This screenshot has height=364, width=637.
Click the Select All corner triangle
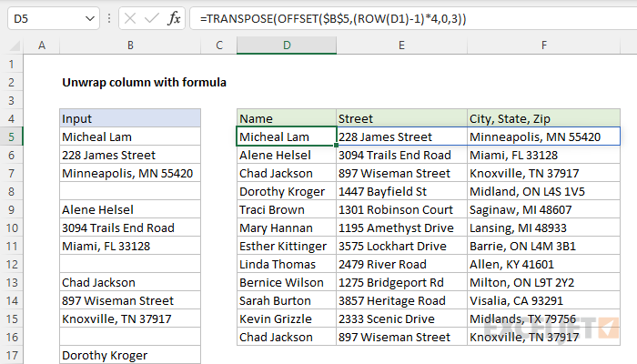click(x=15, y=45)
